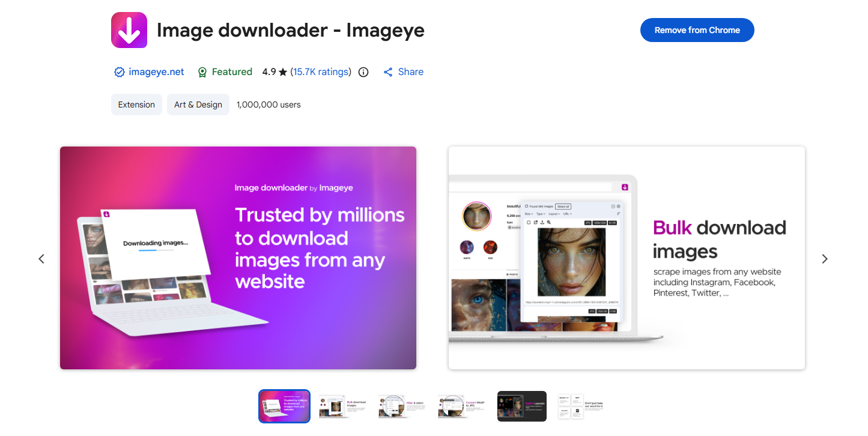Click the verified publisher badge beside imageye.net
The width and height of the screenshot is (868, 436).
(119, 71)
